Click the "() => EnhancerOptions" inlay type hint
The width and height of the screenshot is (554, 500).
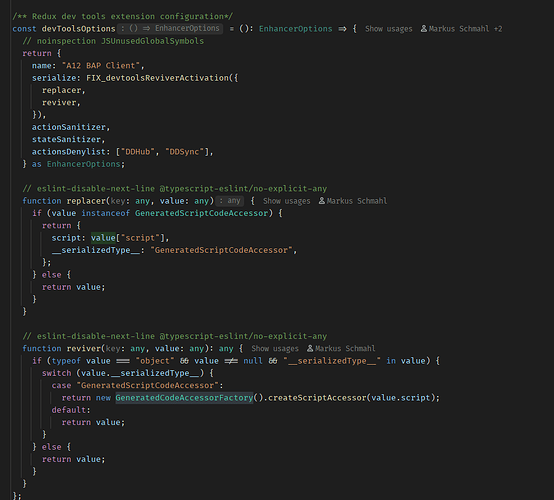click(x=170, y=28)
